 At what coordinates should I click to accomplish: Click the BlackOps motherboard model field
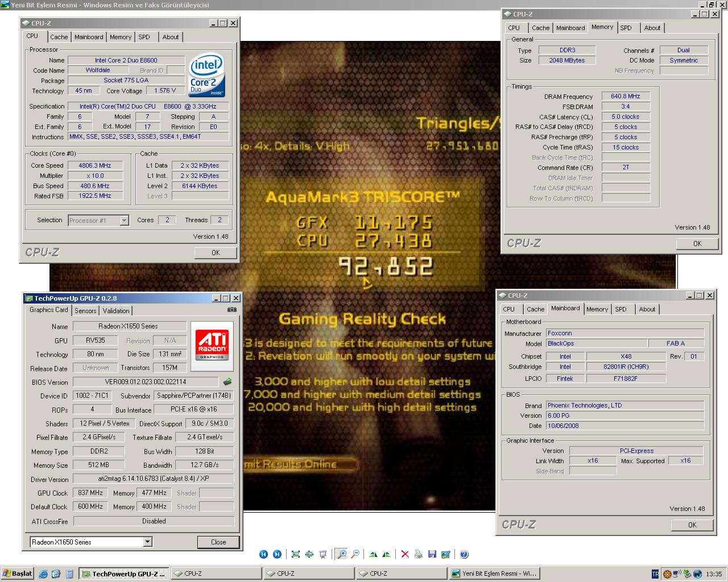(596, 343)
